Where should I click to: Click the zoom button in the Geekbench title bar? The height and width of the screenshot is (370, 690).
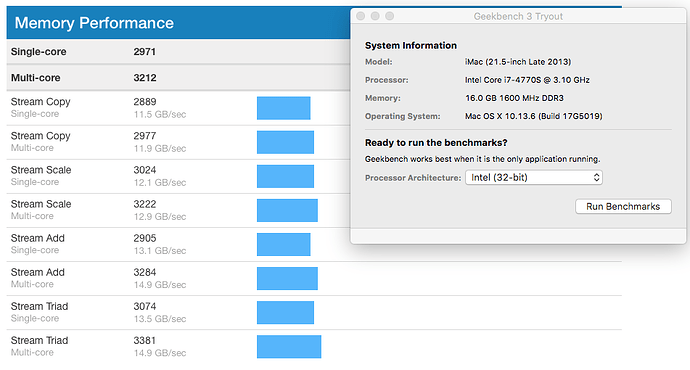[x=390, y=16]
